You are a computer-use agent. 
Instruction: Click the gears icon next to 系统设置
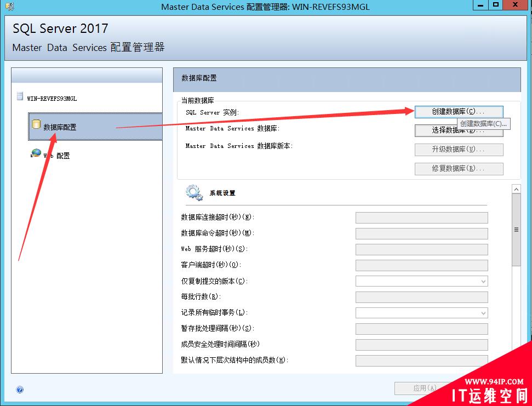click(x=194, y=193)
